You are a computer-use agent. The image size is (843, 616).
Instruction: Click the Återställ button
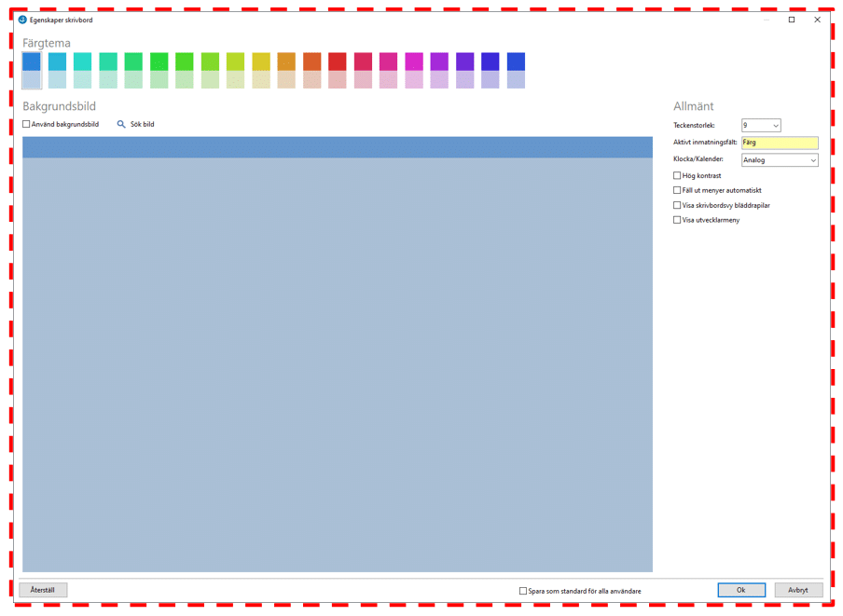pos(43,590)
